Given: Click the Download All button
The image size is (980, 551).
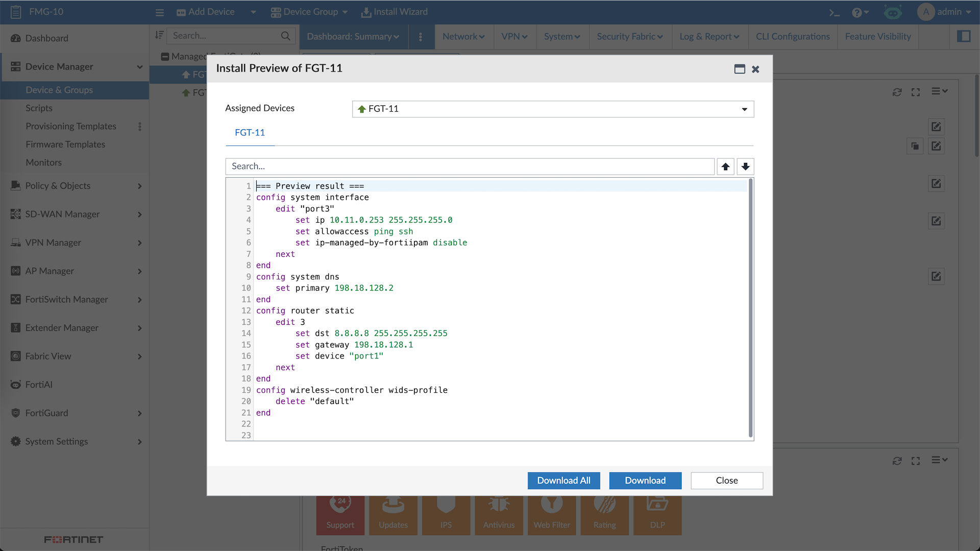Looking at the screenshot, I should (x=563, y=481).
